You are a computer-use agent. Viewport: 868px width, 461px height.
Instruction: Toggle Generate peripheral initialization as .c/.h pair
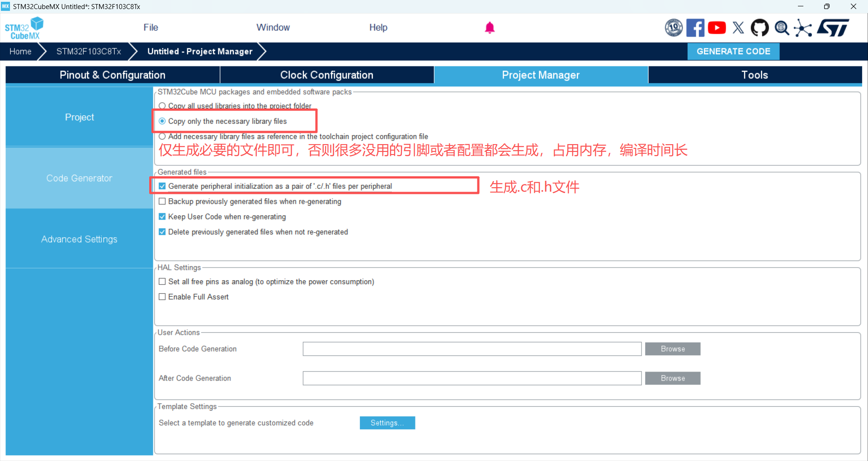162,186
